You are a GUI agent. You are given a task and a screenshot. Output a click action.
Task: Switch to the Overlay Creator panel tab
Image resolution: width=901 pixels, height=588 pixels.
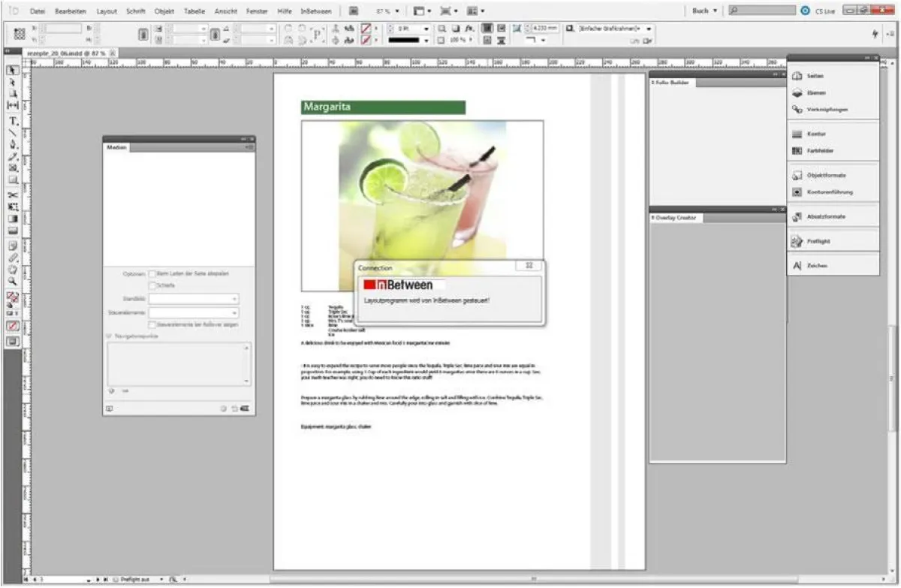point(676,219)
